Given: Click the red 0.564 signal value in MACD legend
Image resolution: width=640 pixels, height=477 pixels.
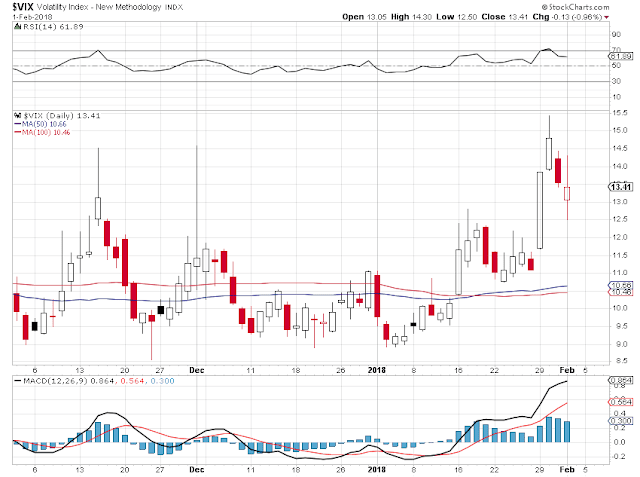Looking at the screenshot, I should [133, 381].
